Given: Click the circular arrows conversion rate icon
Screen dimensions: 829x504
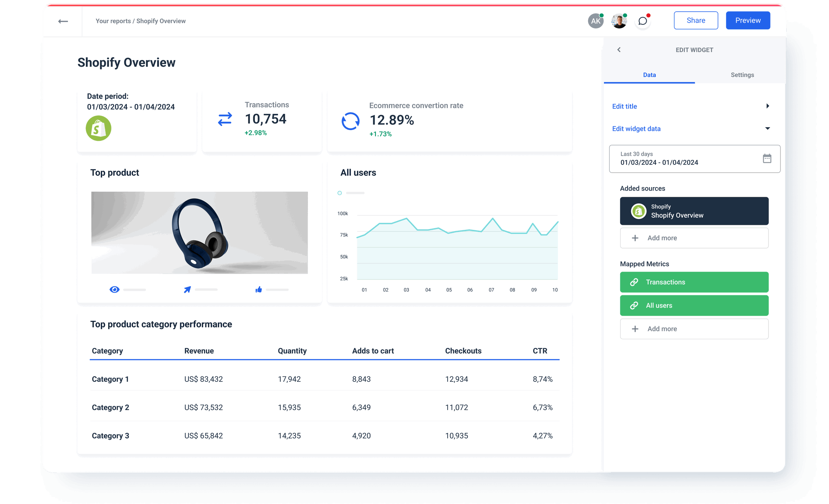Looking at the screenshot, I should tap(350, 121).
